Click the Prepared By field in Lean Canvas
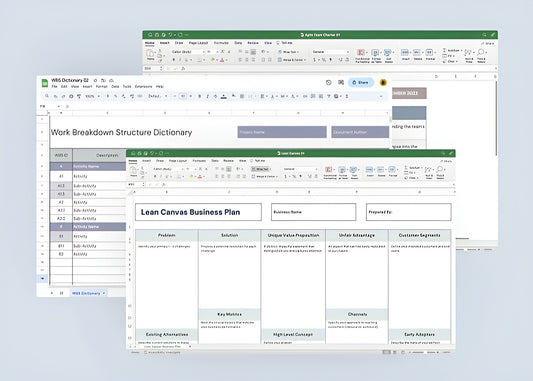533x381 pixels. click(409, 212)
